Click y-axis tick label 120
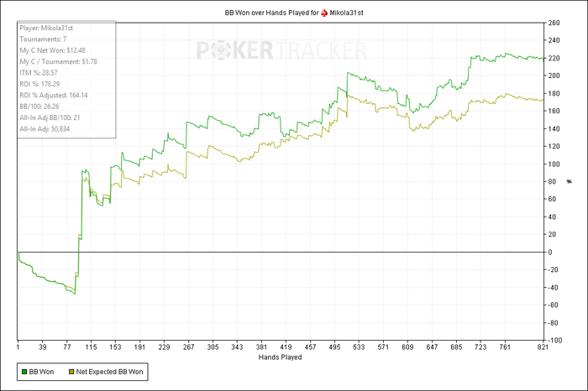588x391 pixels. pos(554,147)
